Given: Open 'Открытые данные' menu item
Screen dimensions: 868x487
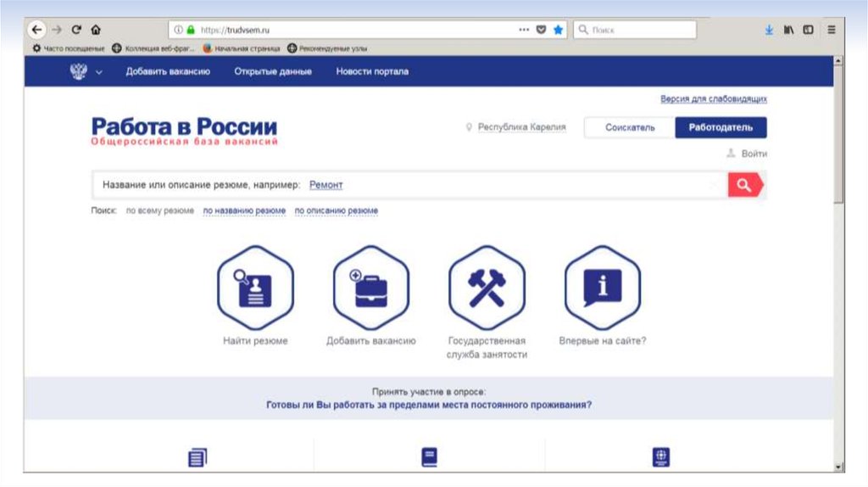Looking at the screenshot, I should (x=273, y=71).
